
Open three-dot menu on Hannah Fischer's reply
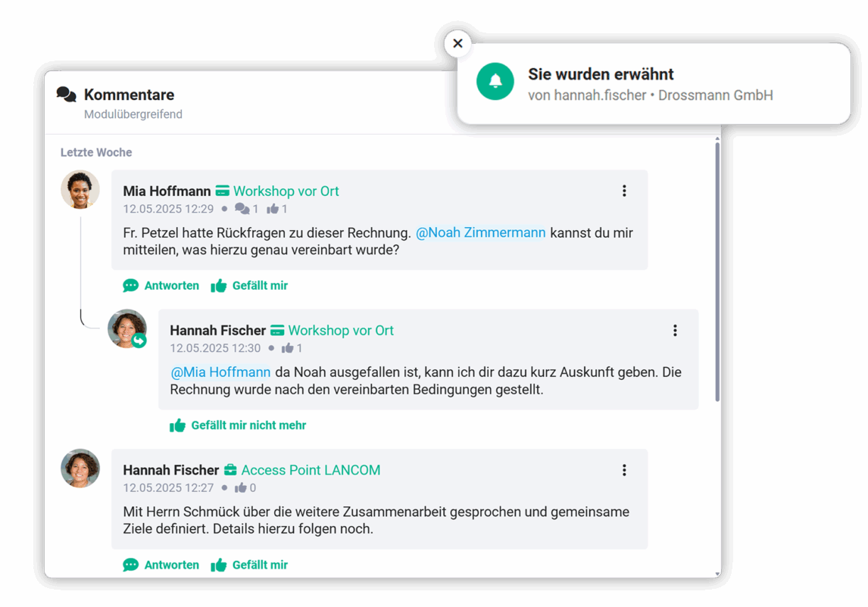click(x=675, y=330)
